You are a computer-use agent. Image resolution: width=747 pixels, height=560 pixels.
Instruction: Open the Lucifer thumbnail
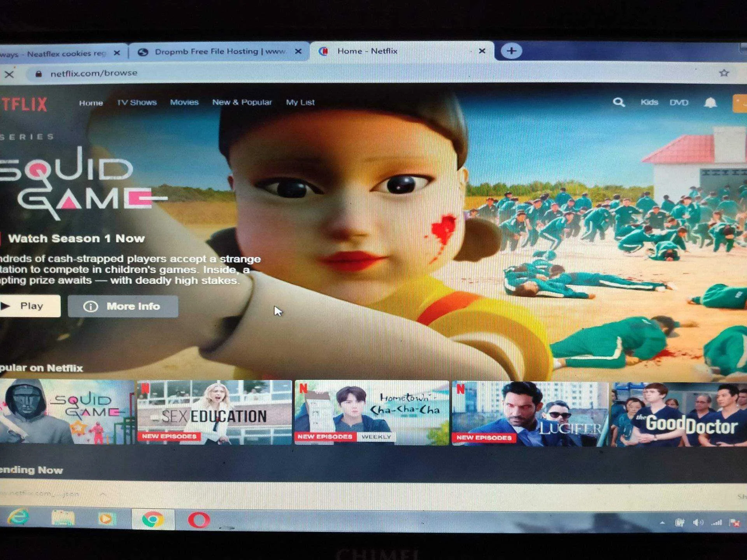coord(530,414)
